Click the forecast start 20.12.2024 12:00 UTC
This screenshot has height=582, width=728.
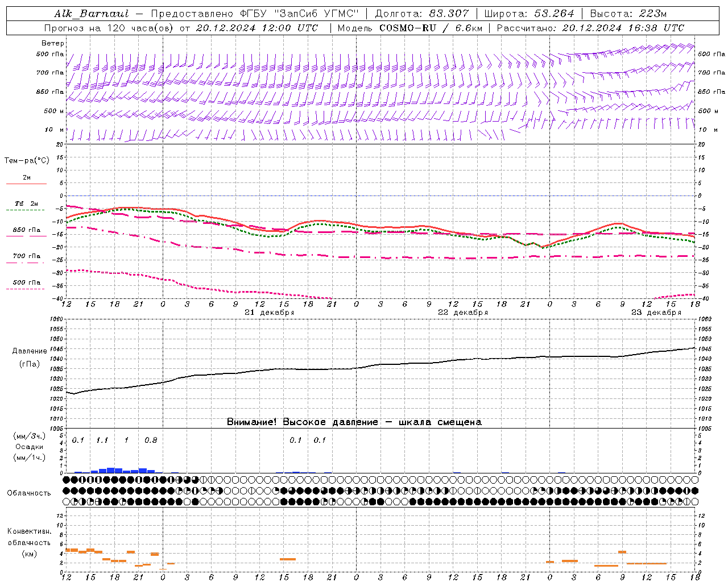257,28
